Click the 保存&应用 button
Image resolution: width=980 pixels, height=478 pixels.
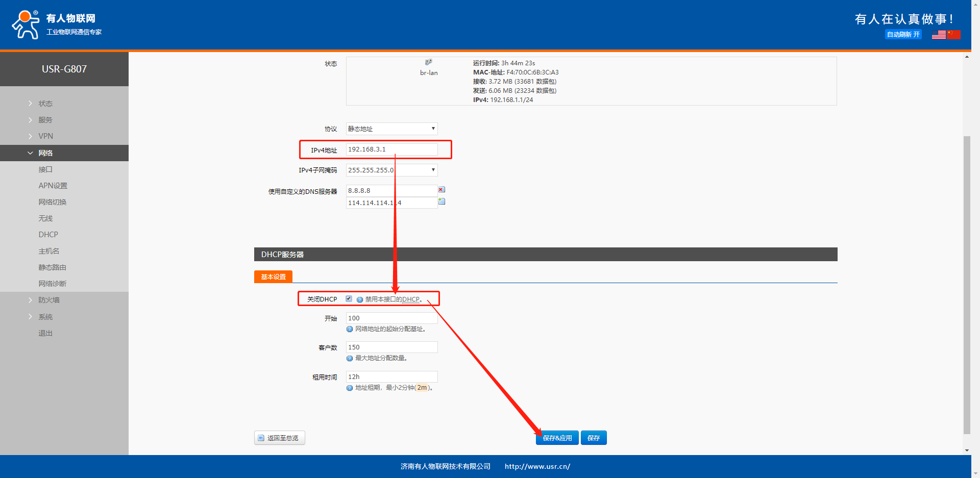557,438
